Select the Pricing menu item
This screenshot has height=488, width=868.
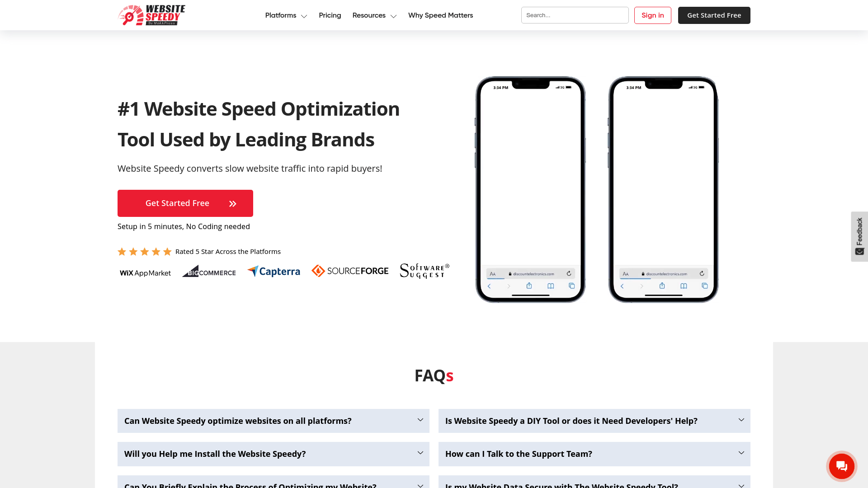tap(330, 15)
